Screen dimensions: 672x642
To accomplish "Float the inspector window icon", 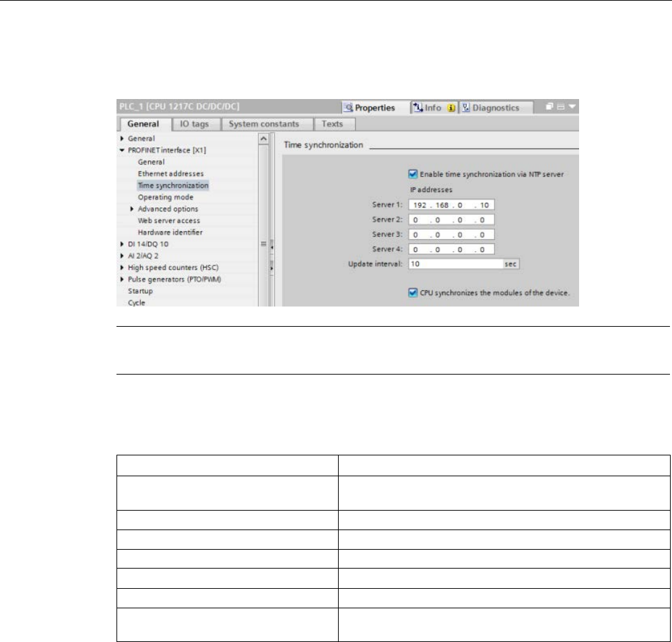I will coord(549,106).
